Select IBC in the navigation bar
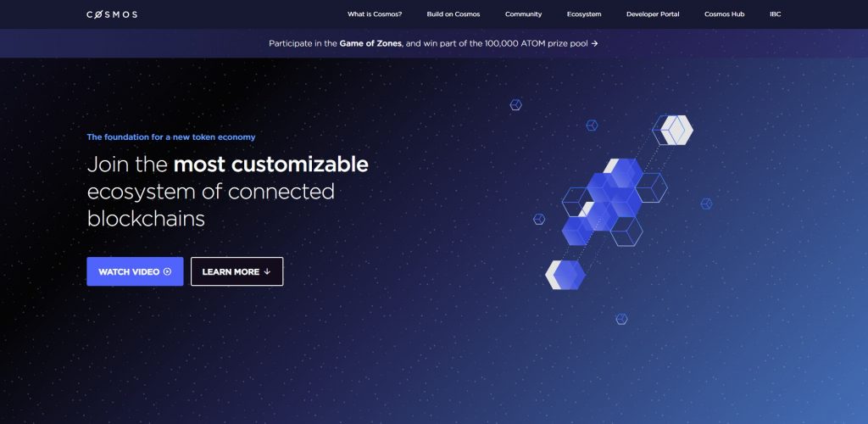This screenshot has height=424, width=868. pyautogui.click(x=776, y=14)
